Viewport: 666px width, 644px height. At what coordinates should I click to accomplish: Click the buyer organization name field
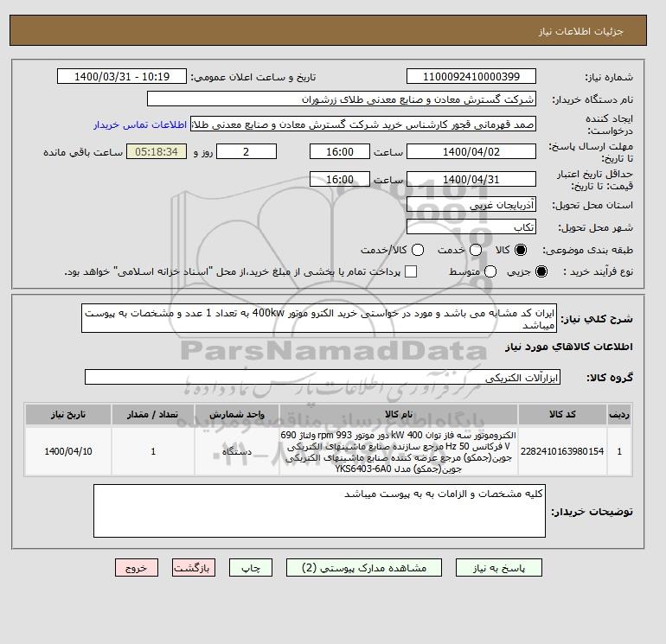[342, 99]
